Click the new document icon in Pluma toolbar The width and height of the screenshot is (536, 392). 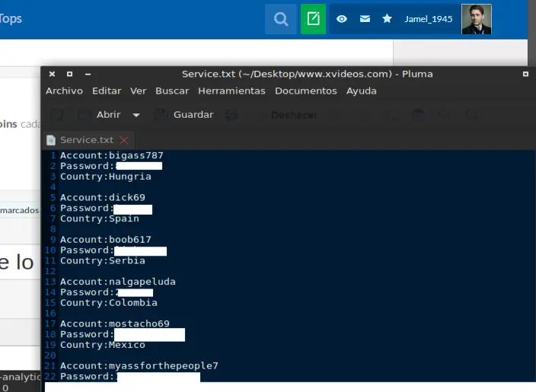click(57, 115)
